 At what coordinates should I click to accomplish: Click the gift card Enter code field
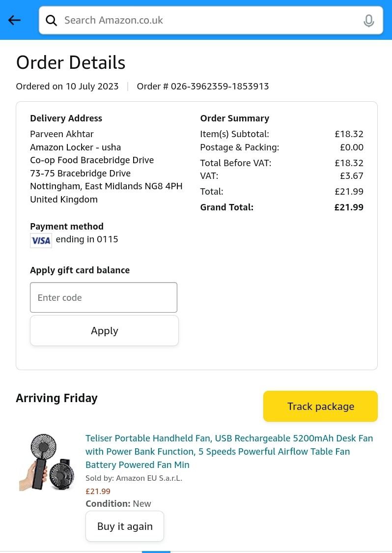[x=104, y=297]
